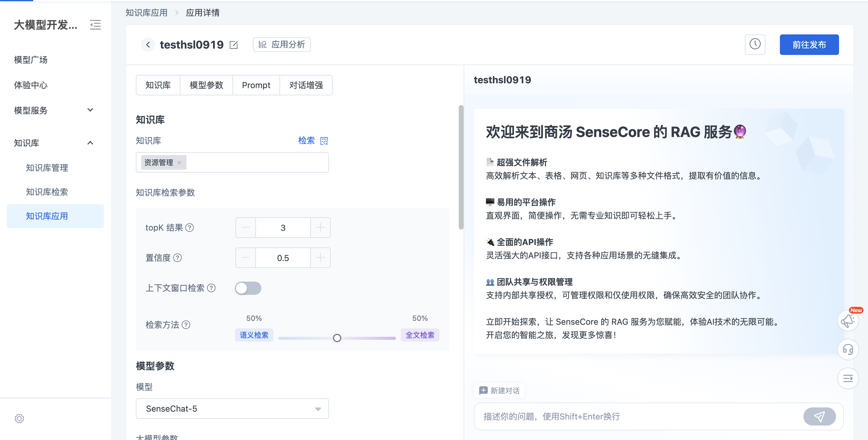This screenshot has width=868, height=440.
Task: Click the New announcement megaphone icon
Action: coord(848,320)
